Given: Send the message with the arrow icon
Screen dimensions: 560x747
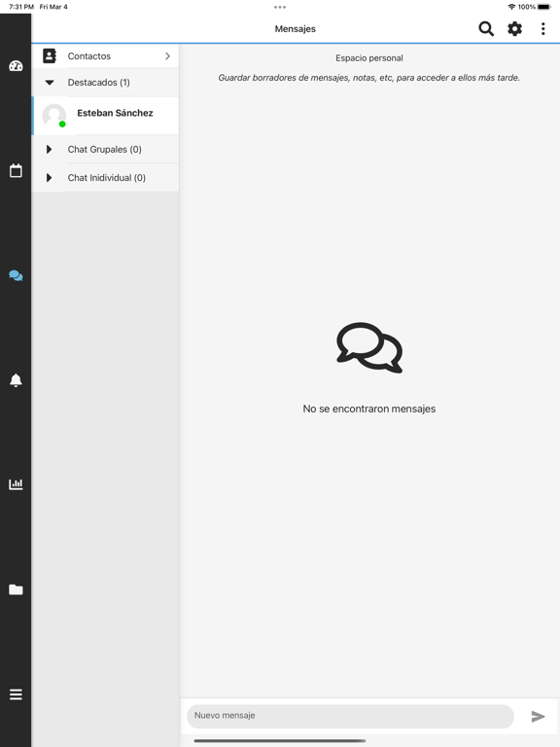Looking at the screenshot, I should 538,716.
